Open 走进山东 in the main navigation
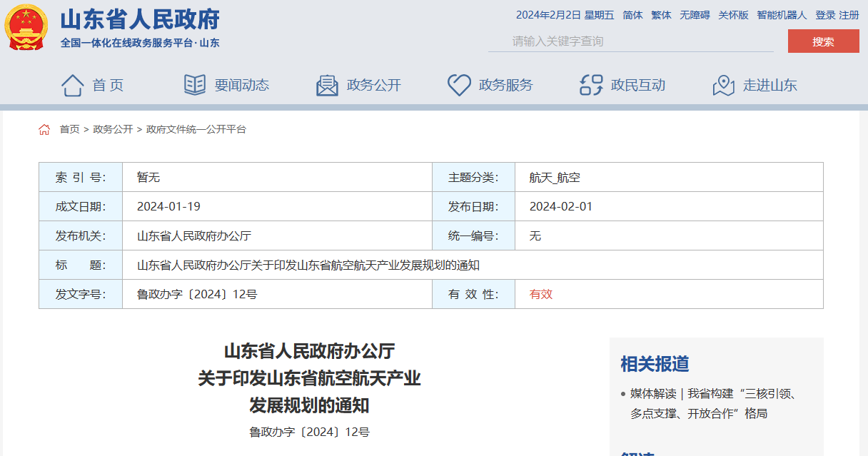 [770, 85]
